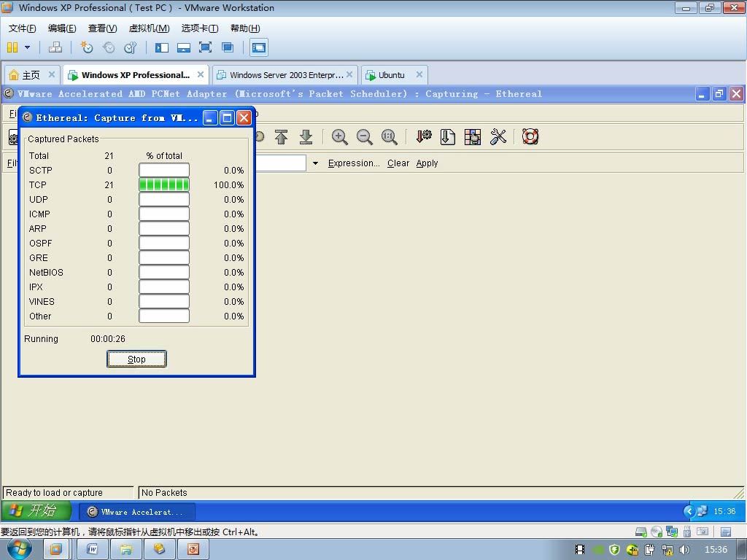Click the filter text input field
Image resolution: width=747 pixels, height=560 pixels.
click(281, 163)
